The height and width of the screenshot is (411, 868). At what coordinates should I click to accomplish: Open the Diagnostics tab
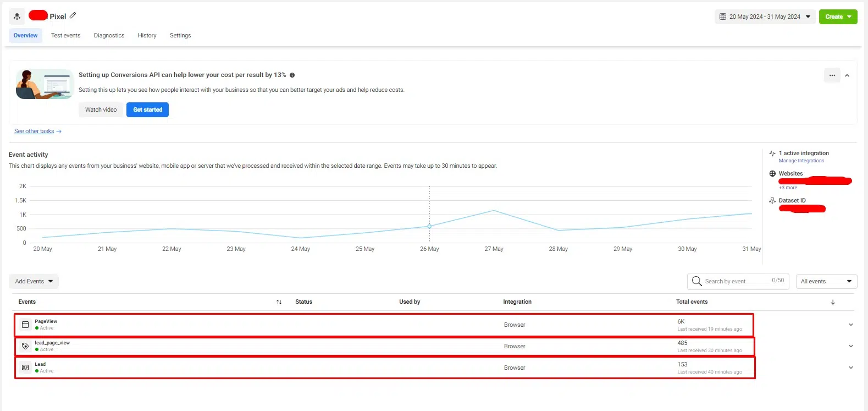[x=109, y=35]
